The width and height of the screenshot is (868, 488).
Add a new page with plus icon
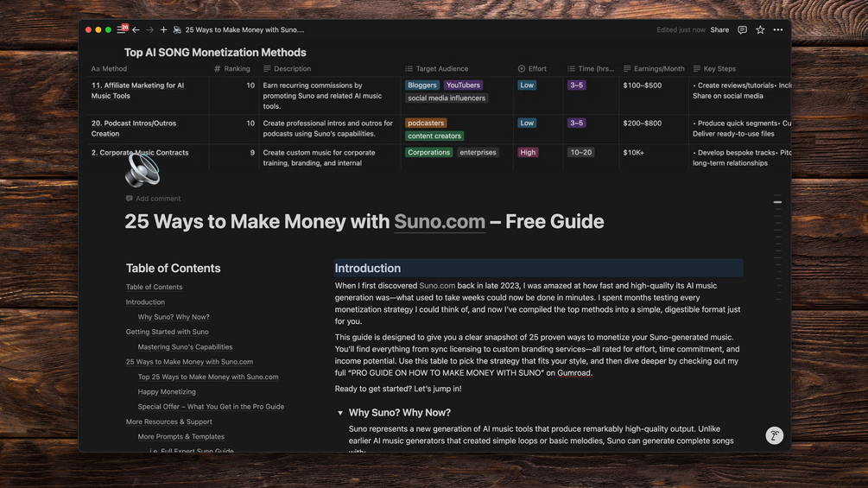(x=163, y=30)
